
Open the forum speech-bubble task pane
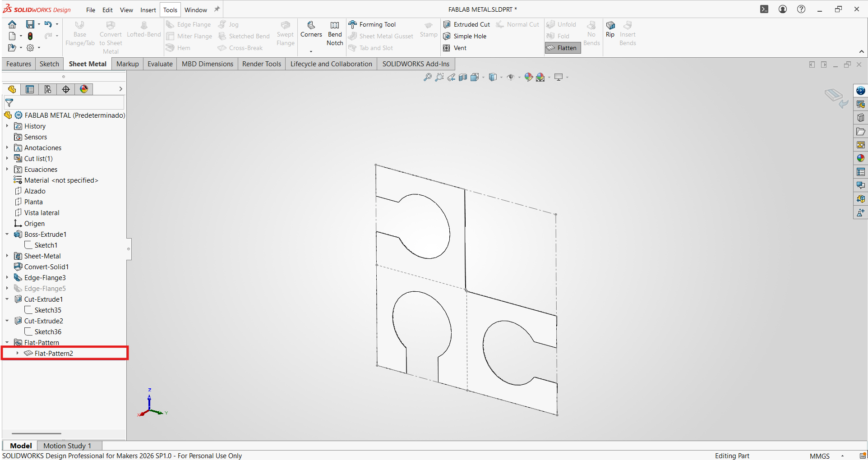click(x=861, y=185)
